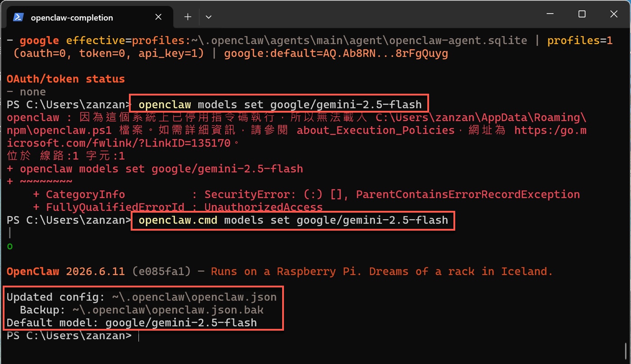631x364 pixels.
Task: Close the terminal window
Action: click(613, 14)
